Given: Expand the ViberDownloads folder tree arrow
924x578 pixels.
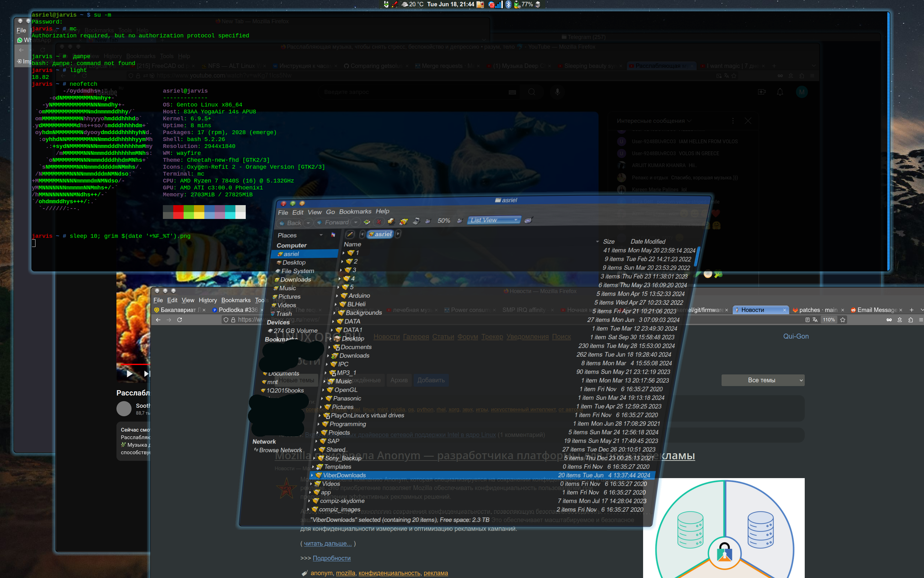Looking at the screenshot, I should pos(312,475).
